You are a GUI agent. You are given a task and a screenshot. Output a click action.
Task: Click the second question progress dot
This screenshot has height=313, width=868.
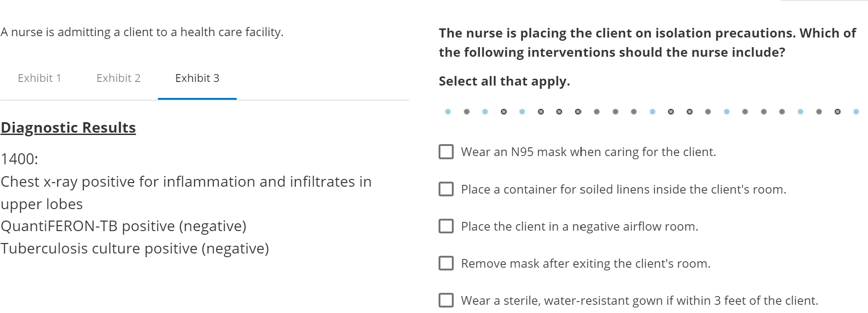[x=467, y=112]
